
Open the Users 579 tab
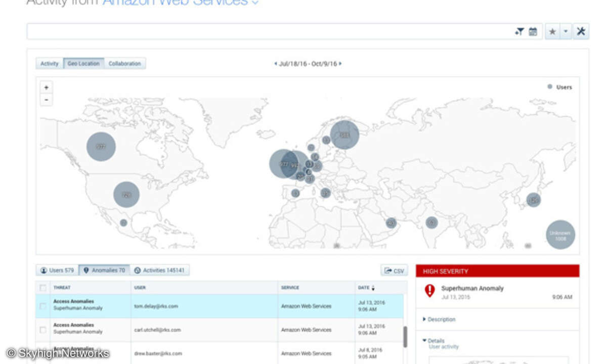(57, 270)
